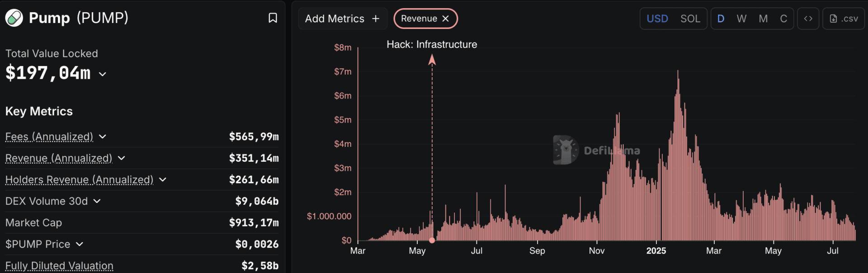Click the $565,99m fees value

pyautogui.click(x=254, y=136)
